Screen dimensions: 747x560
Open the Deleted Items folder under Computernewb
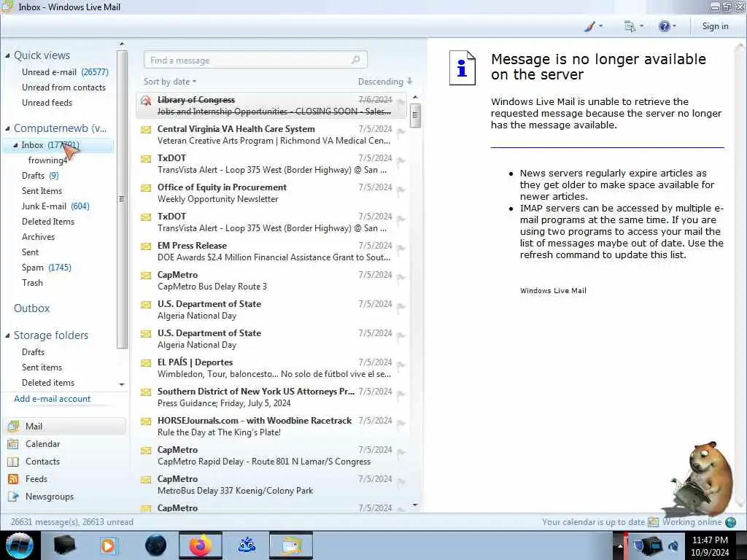tap(48, 222)
